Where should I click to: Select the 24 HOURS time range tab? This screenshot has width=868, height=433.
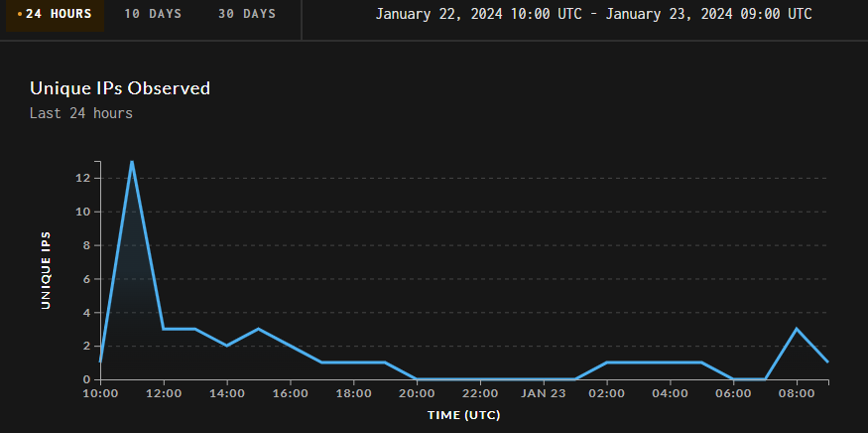click(58, 14)
